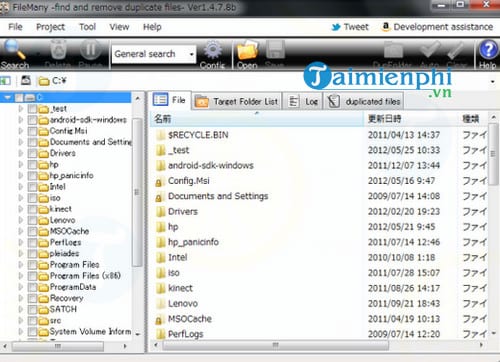The width and height of the screenshot is (500, 362).
Task: Open Config gear settings
Action: pyautogui.click(x=213, y=50)
